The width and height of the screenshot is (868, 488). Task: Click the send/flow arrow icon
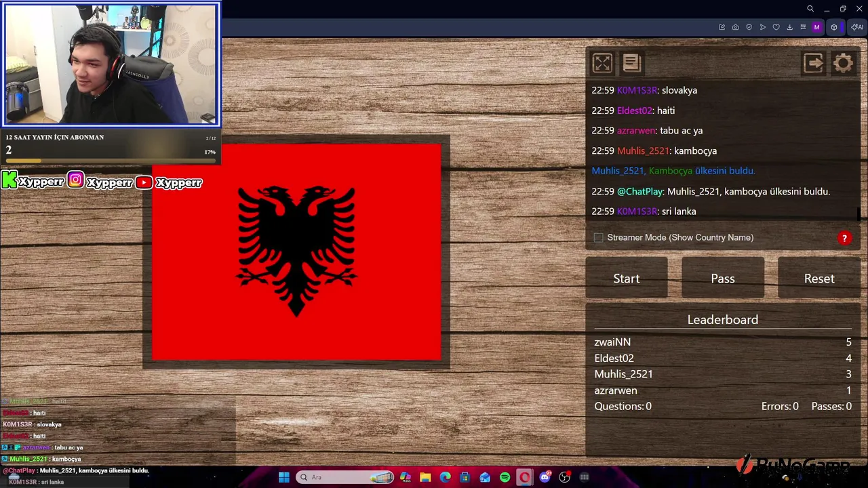click(x=763, y=27)
